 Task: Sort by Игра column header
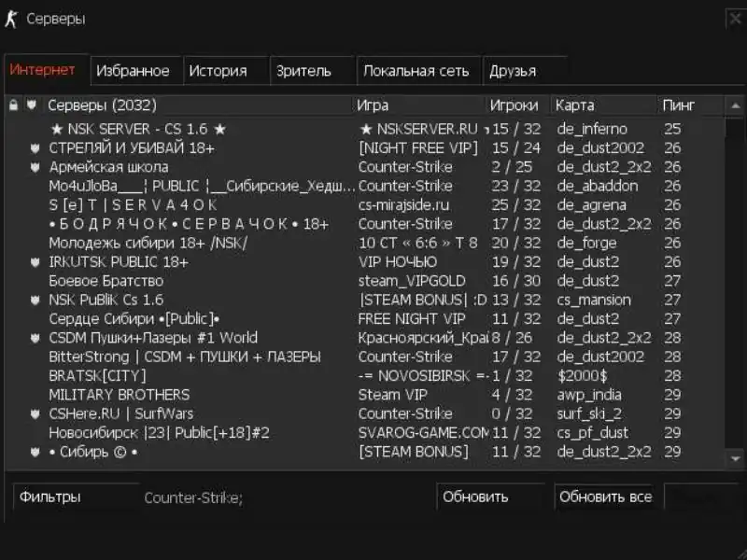(x=418, y=105)
